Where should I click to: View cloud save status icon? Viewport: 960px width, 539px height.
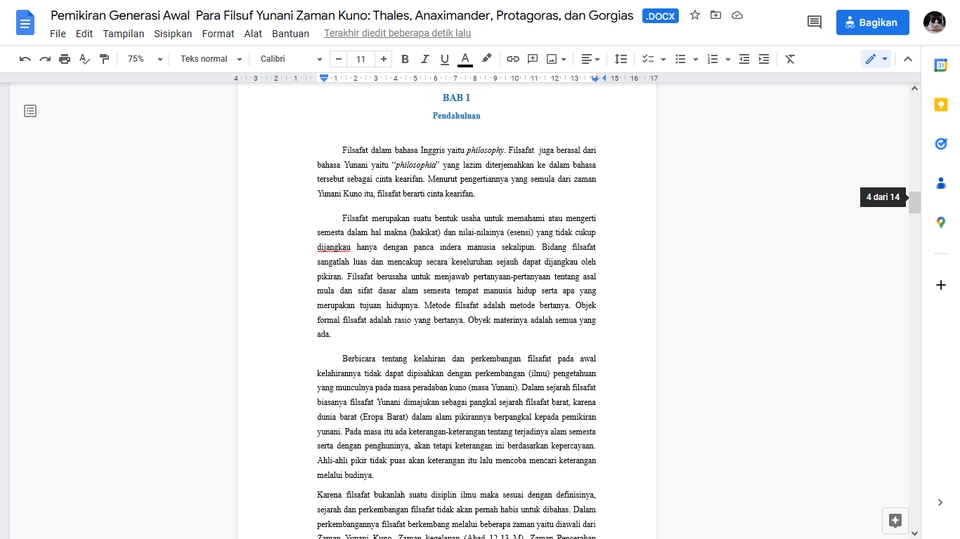point(737,15)
